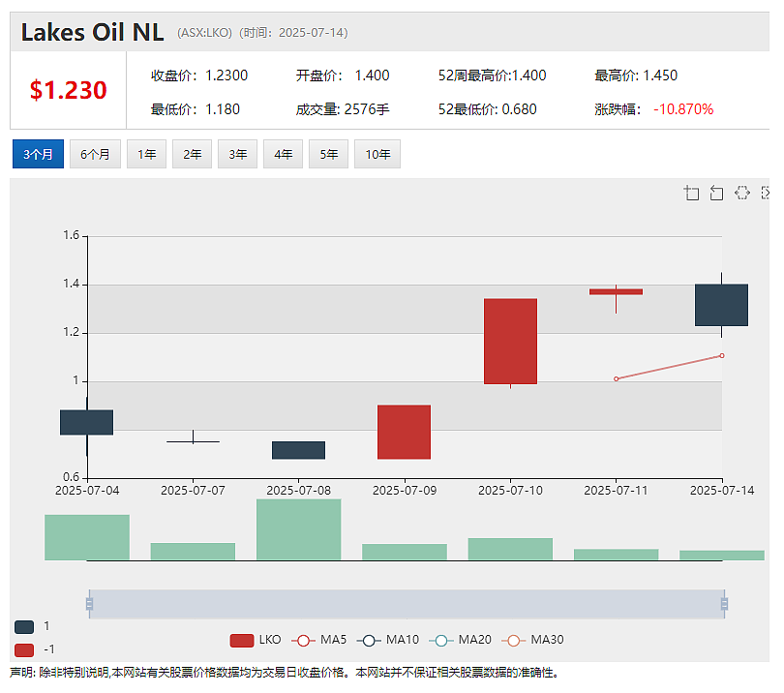Viewport: 784px width, 693px height.
Task: Switch to the 1年 range
Action: [x=146, y=154]
